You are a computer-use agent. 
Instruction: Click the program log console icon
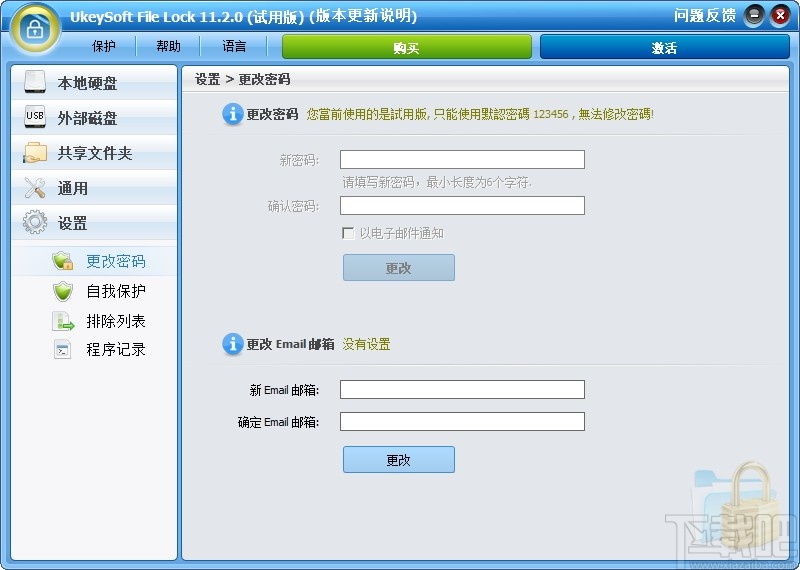(x=63, y=350)
